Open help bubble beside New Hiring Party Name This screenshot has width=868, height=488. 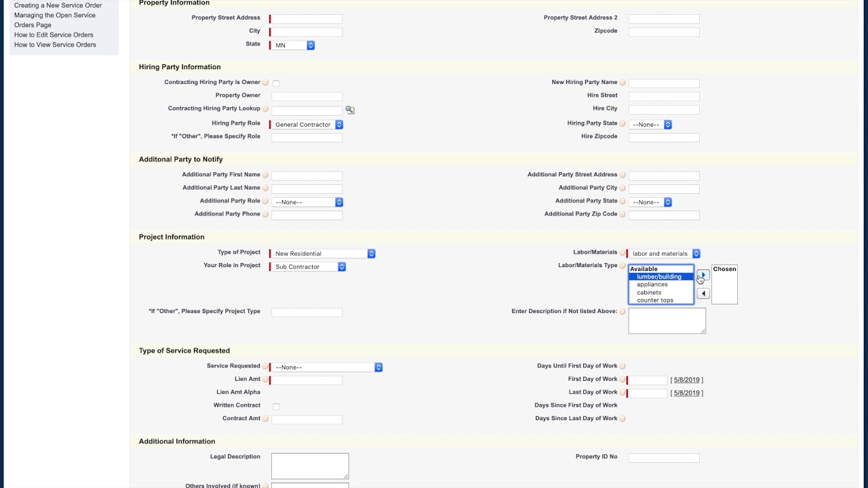point(623,83)
